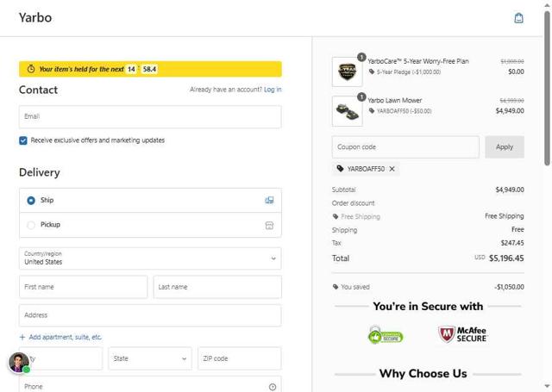Screen dimensions: 552x392
Task: Open the Yarbo Lawn Mower product thumbnail
Action: pyautogui.click(x=347, y=111)
